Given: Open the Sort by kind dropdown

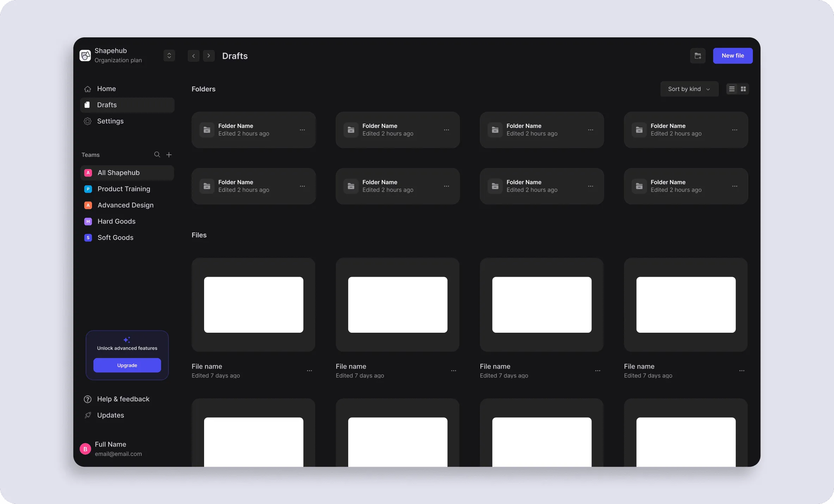Looking at the screenshot, I should pos(689,89).
